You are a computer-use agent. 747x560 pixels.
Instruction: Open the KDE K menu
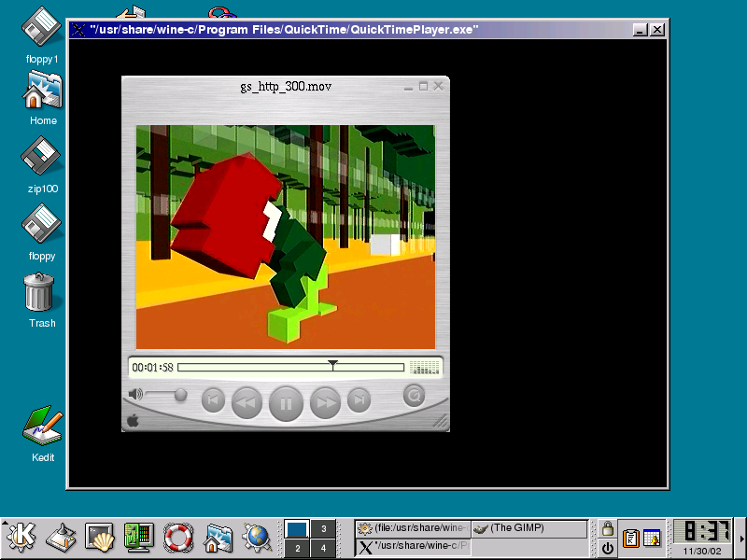tap(21, 538)
